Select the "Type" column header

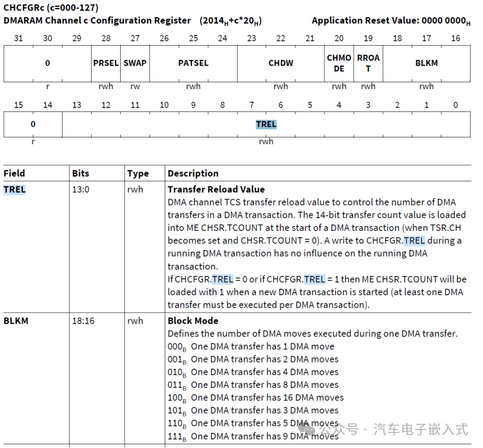[138, 174]
